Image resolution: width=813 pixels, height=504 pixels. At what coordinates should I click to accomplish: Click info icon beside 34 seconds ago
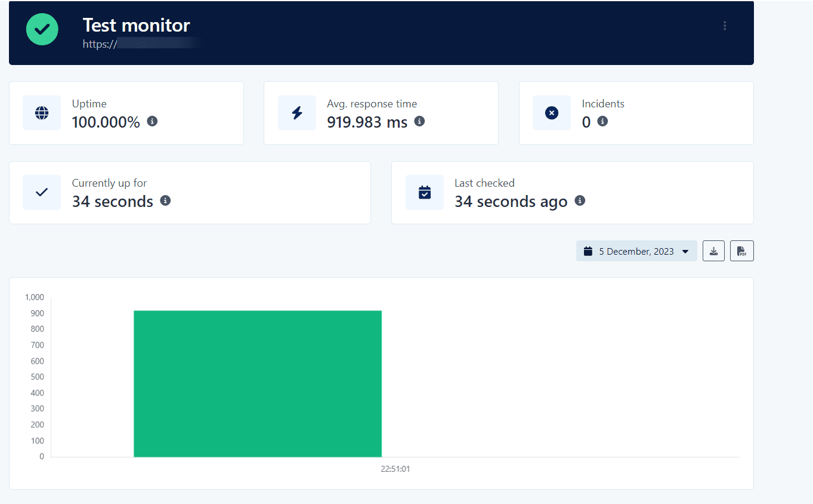(x=579, y=201)
